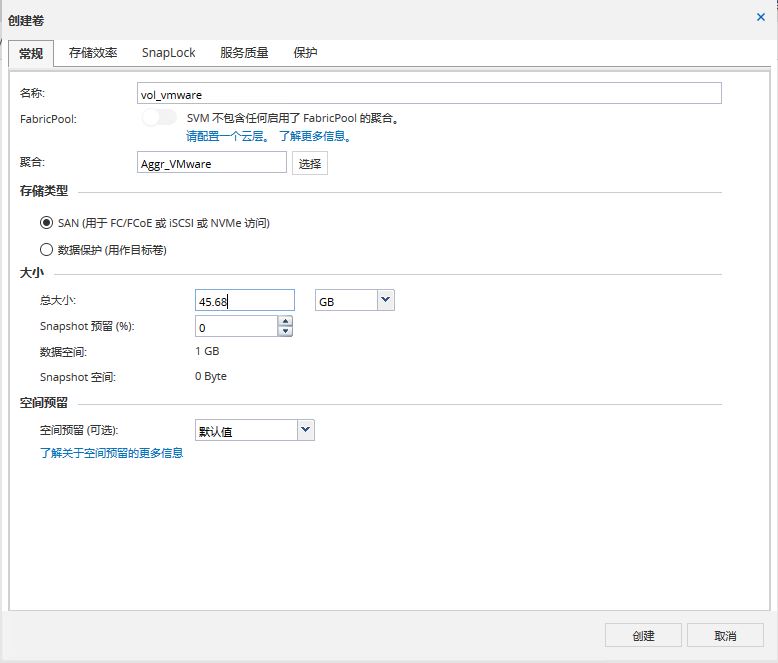This screenshot has height=663, width=778.
Task: Select the SAN storage type radio button
Action: (46, 223)
